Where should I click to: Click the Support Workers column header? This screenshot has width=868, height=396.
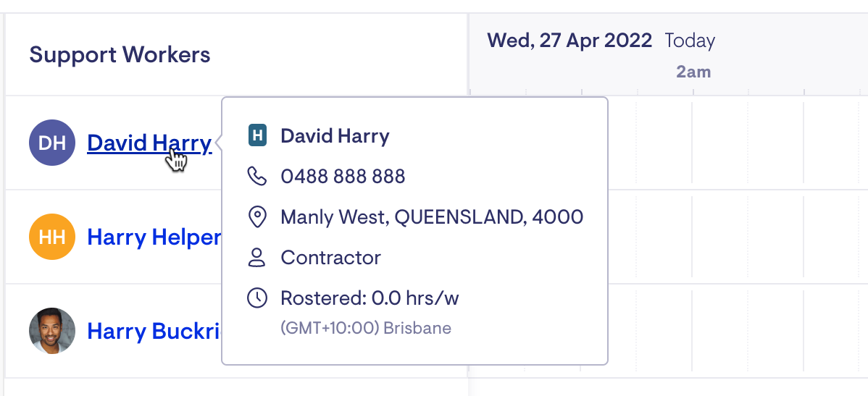tap(120, 55)
